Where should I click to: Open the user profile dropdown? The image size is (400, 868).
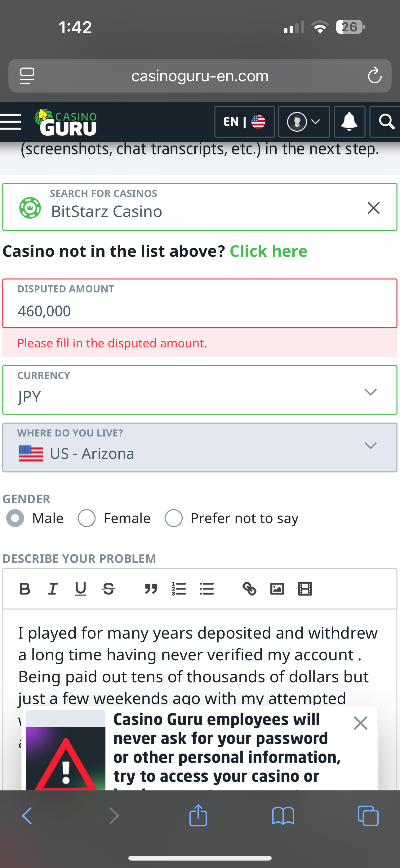pyautogui.click(x=304, y=122)
